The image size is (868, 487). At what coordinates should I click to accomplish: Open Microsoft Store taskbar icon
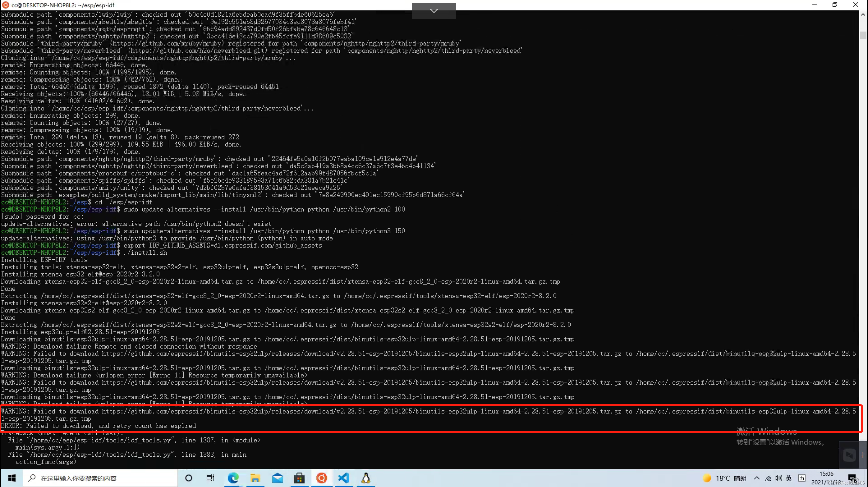299,478
